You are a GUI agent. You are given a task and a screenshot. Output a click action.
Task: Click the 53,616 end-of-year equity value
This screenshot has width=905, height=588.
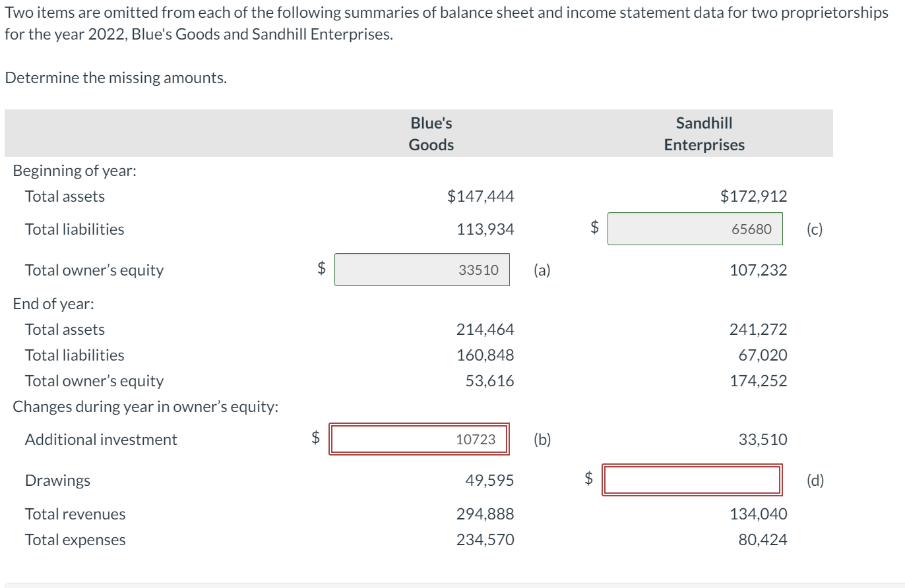point(489,381)
